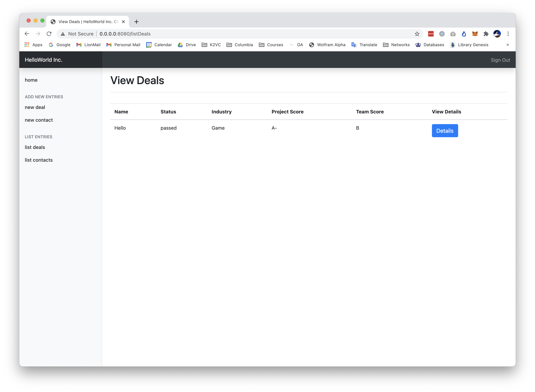Show hidden bookmarks via the double chevron
Viewport: 535px width, 392px height.
(x=507, y=45)
